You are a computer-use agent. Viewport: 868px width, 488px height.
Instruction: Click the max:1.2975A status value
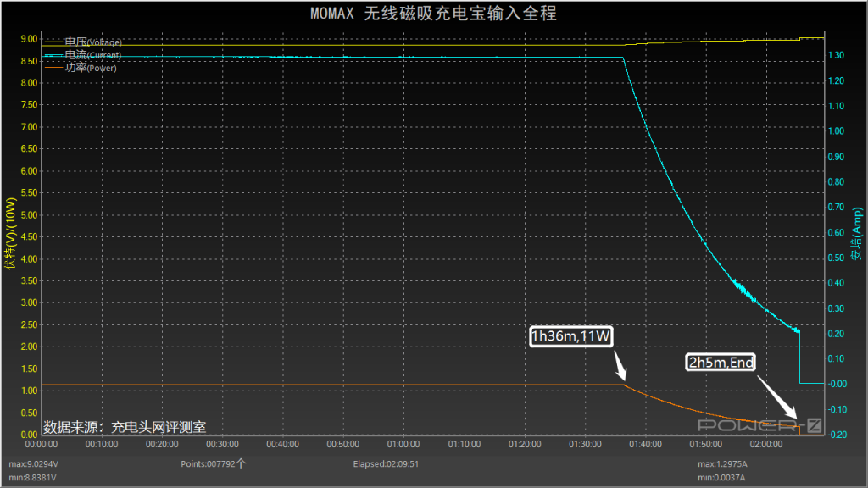(722, 463)
